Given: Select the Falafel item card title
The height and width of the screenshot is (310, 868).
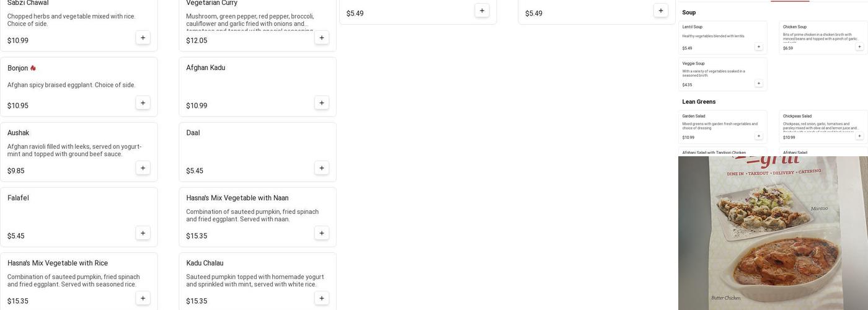Looking at the screenshot, I should 19,198.
